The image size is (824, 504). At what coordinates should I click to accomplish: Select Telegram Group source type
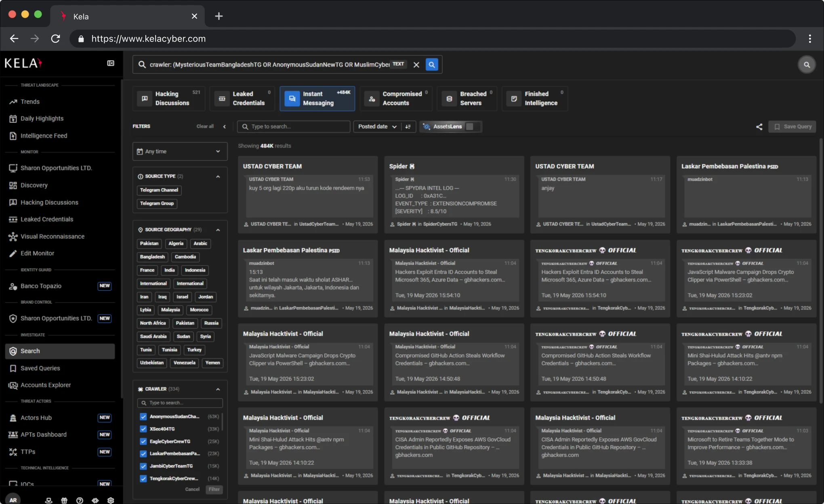[157, 204]
